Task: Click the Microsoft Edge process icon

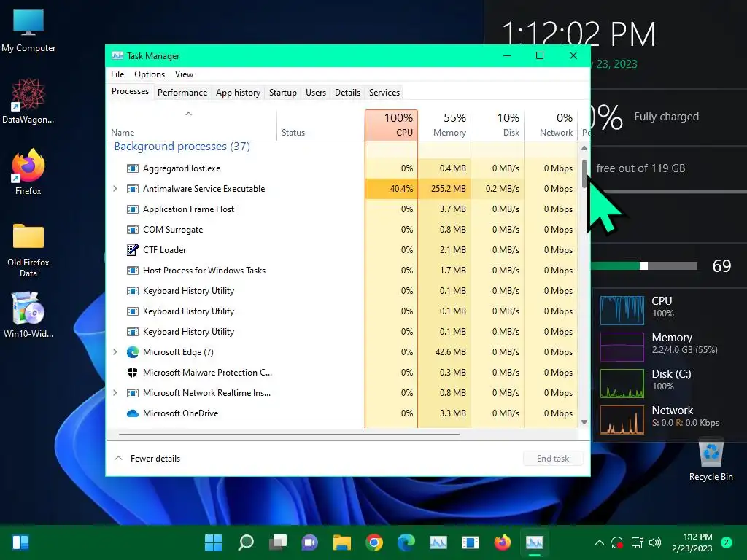Action: pyautogui.click(x=133, y=352)
